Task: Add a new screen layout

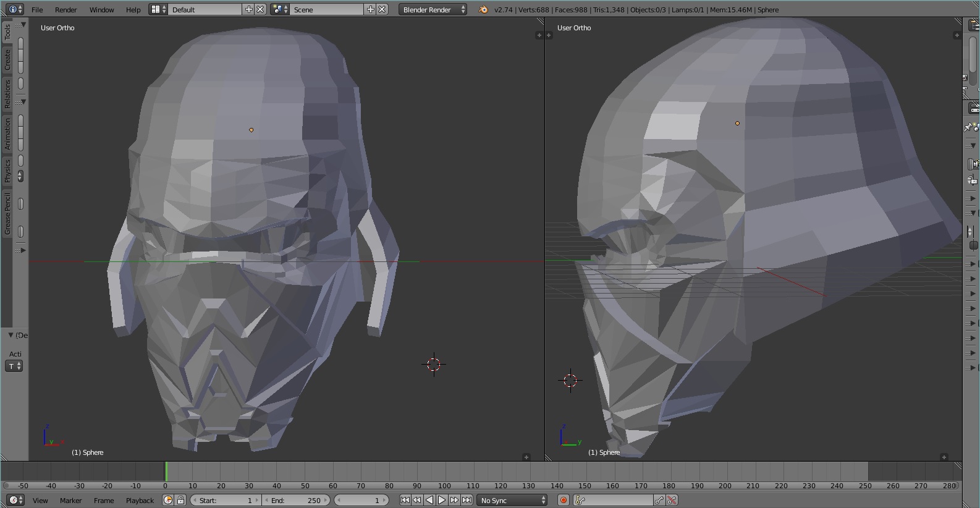Action: [x=248, y=9]
